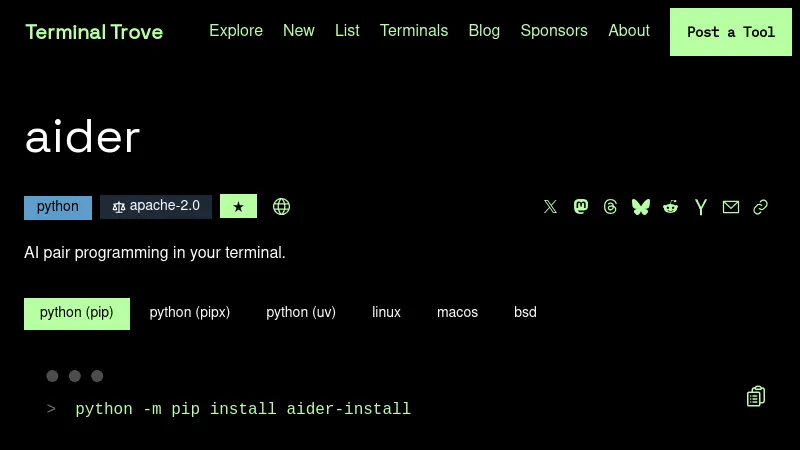The width and height of the screenshot is (800, 450).
Task: Share on Mastodon via its icon
Action: (581, 207)
